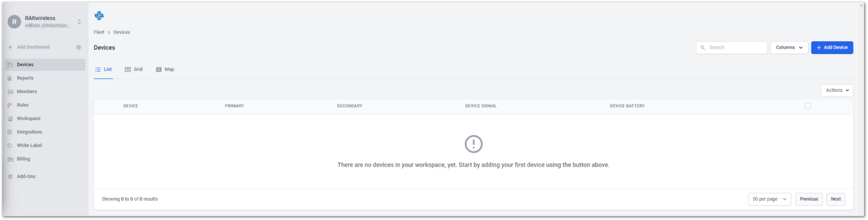Click the PRIMARY column header

click(x=234, y=106)
